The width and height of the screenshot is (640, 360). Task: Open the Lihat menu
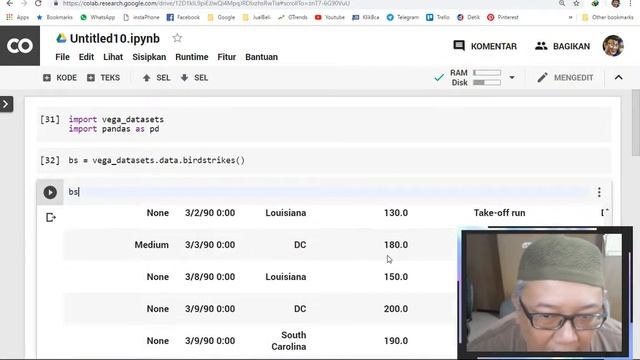113,57
